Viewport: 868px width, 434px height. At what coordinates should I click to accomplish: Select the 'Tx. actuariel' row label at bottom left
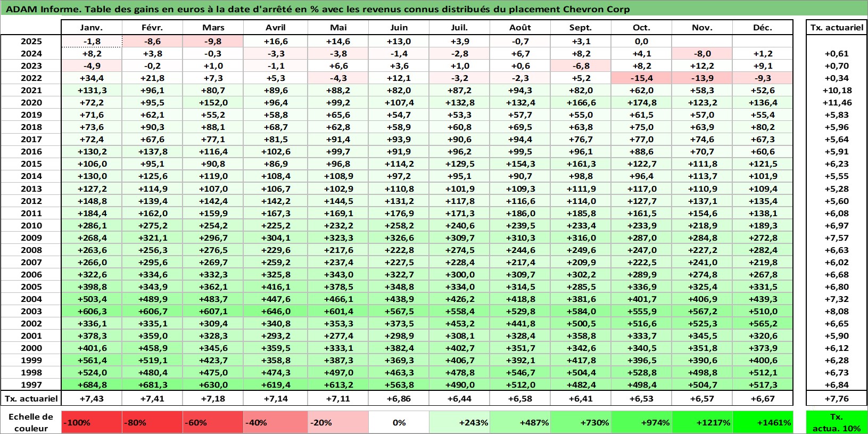coord(31,398)
